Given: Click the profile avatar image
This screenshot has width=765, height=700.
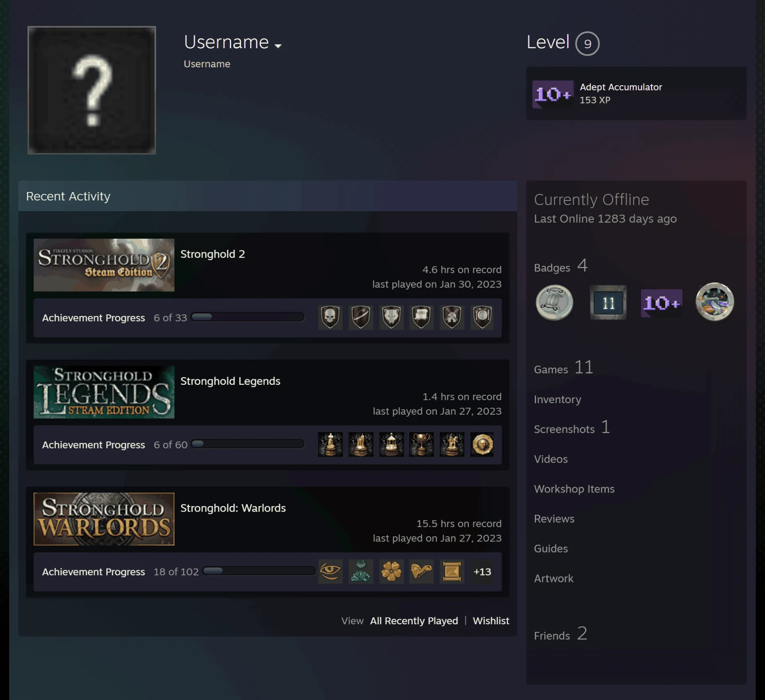Looking at the screenshot, I should tap(92, 90).
